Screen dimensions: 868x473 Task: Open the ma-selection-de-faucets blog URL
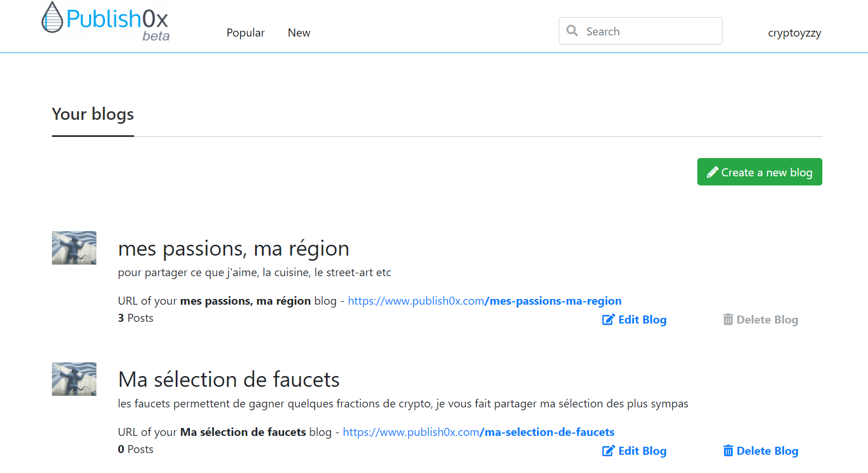pos(479,432)
